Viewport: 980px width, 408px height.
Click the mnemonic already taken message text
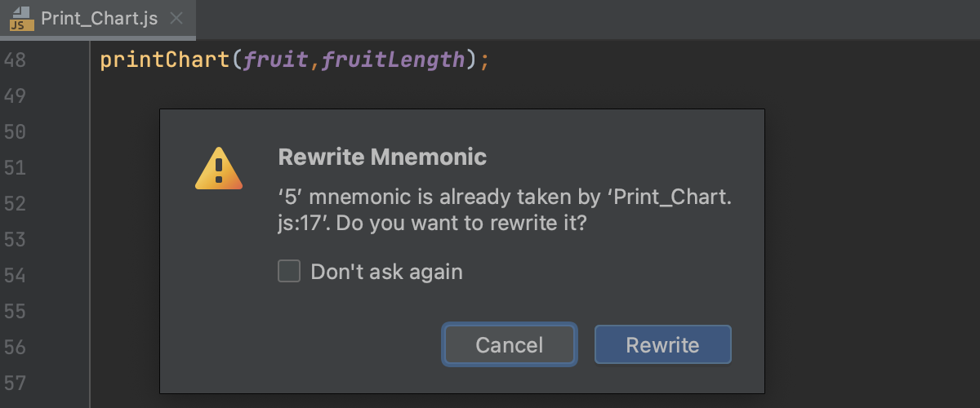[504, 210]
